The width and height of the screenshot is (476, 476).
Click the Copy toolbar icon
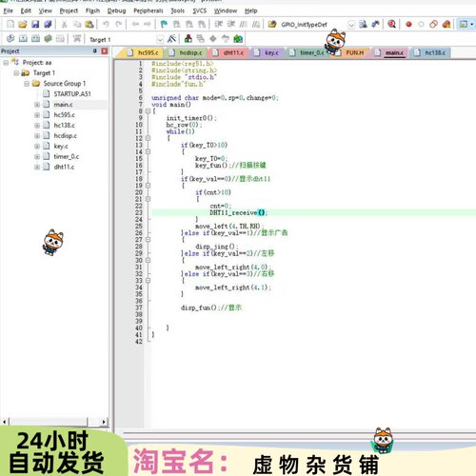[x=77, y=24]
